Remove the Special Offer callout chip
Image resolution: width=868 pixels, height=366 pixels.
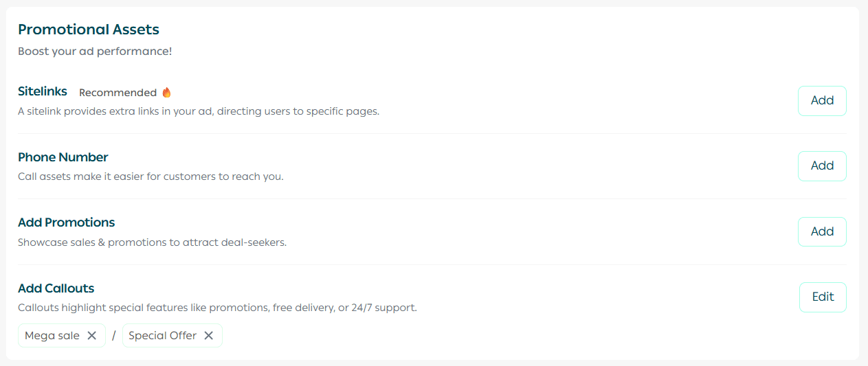209,336
